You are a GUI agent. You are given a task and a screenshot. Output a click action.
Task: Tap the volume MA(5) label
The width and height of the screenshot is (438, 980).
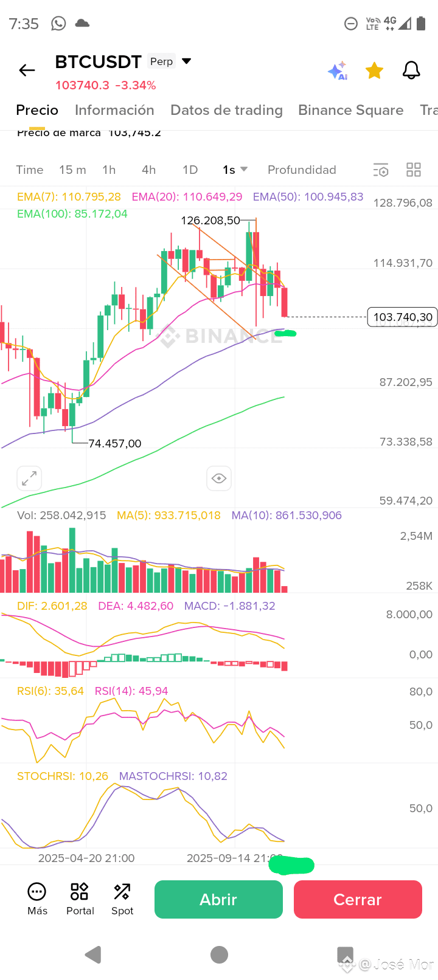tap(169, 516)
